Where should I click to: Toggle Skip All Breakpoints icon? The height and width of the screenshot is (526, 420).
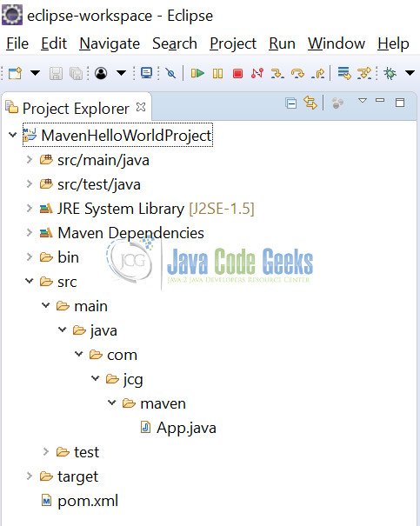pyautogui.click(x=170, y=73)
